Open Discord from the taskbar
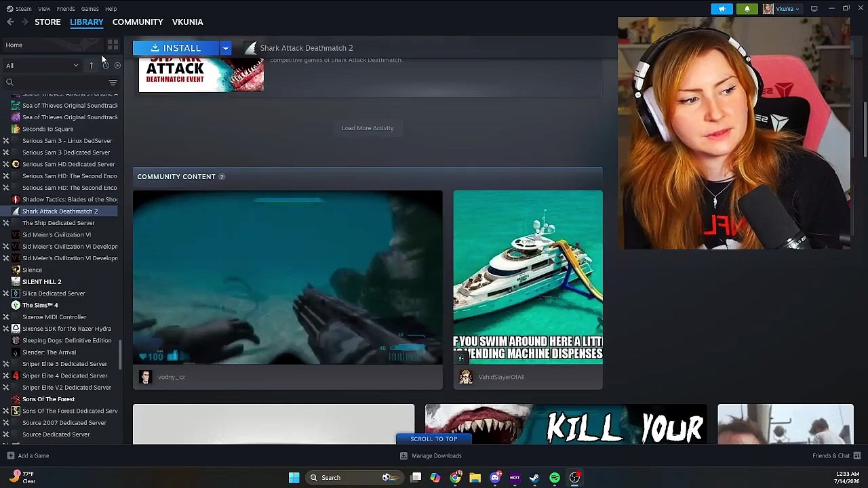 (495, 478)
